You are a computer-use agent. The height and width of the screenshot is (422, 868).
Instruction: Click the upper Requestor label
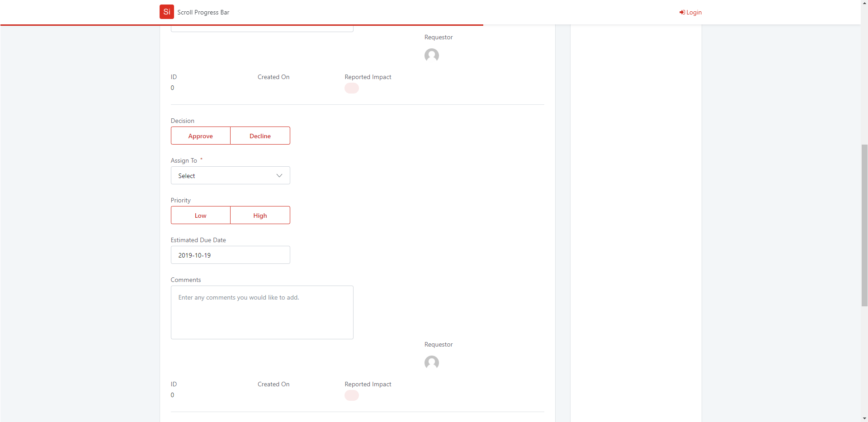pyautogui.click(x=439, y=37)
